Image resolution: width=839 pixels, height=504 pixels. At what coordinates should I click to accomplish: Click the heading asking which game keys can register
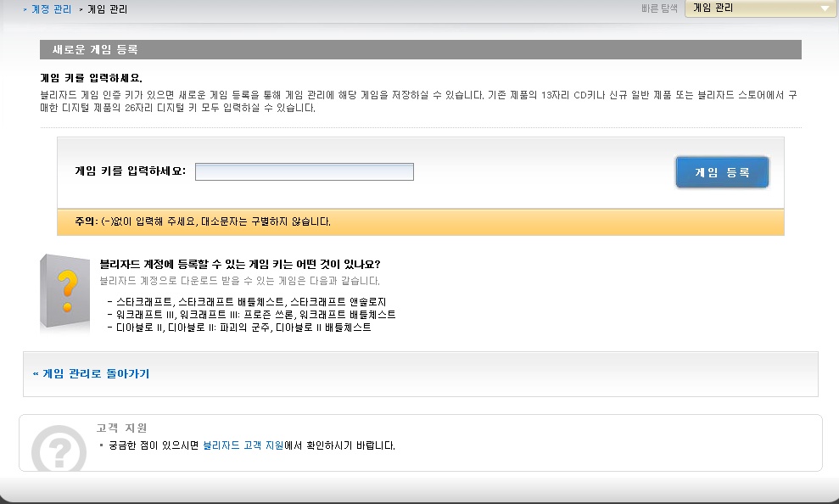(x=240, y=265)
